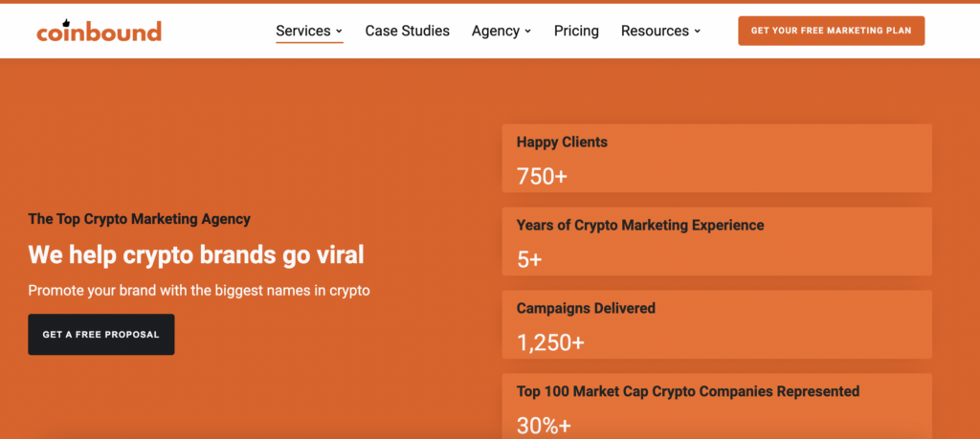
Task: Open the Pricing page
Action: tap(576, 31)
